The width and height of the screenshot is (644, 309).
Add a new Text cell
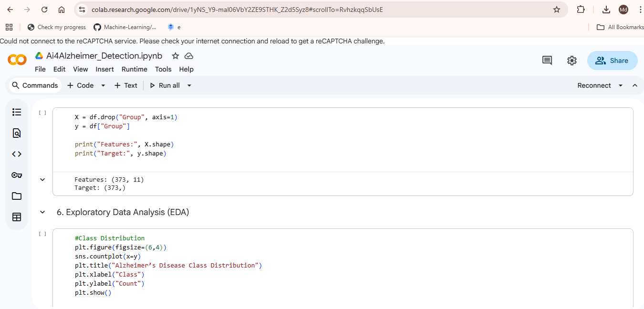coord(125,85)
